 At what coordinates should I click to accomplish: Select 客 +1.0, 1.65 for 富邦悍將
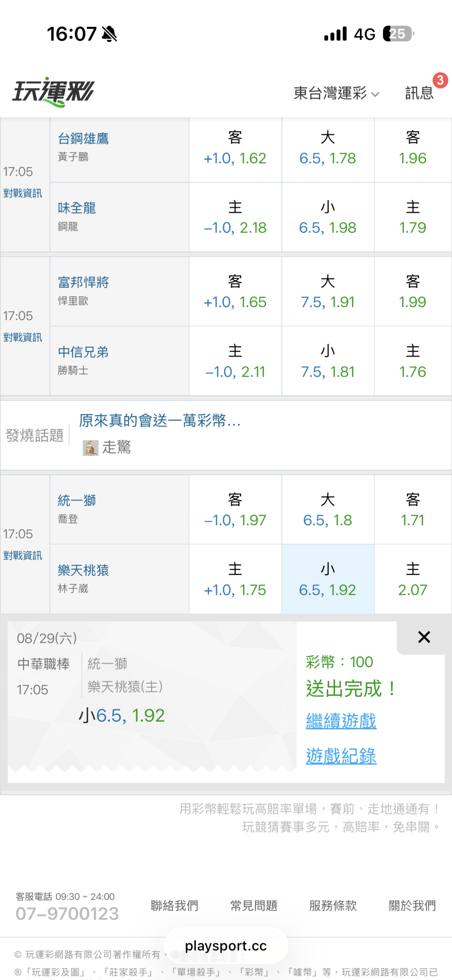235,291
